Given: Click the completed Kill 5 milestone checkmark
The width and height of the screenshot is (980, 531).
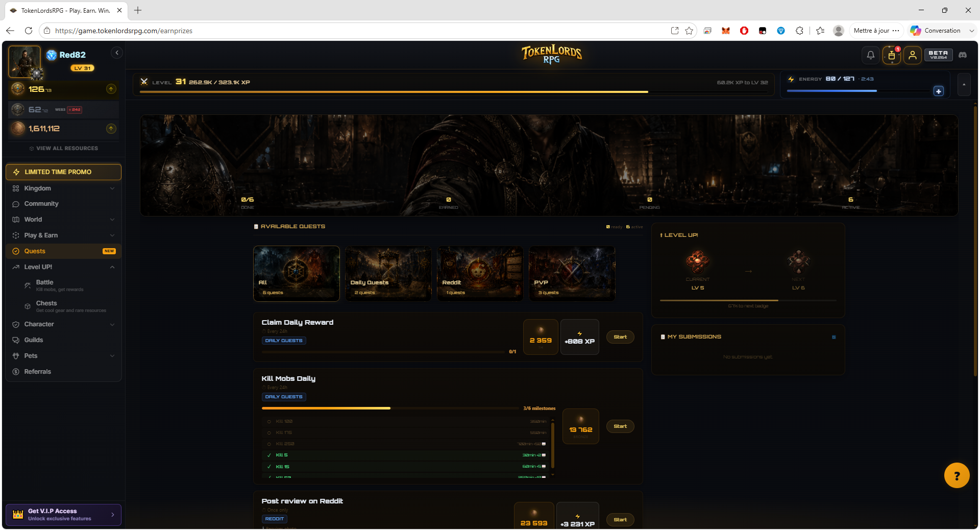Looking at the screenshot, I should pyautogui.click(x=269, y=455).
